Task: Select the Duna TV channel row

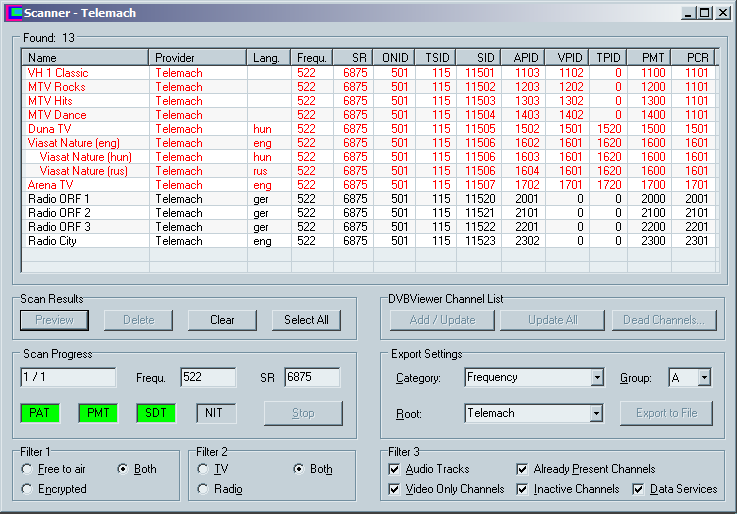Action: [369, 129]
